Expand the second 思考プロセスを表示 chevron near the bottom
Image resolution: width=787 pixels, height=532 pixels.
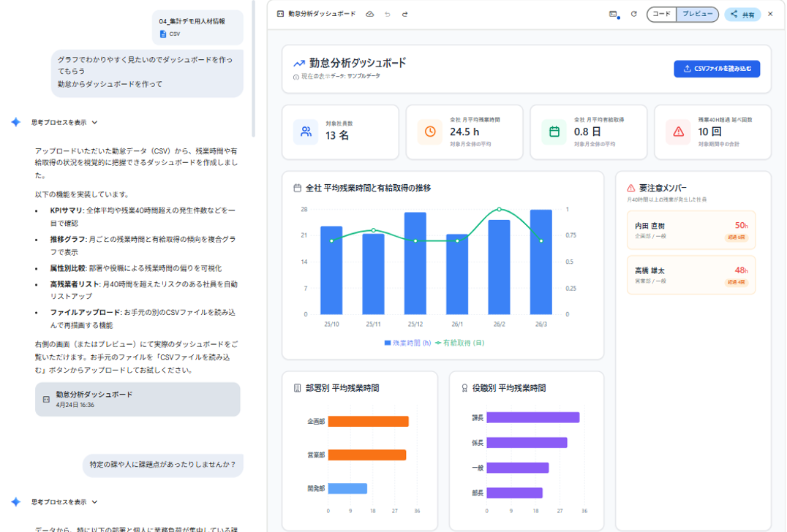click(94, 502)
